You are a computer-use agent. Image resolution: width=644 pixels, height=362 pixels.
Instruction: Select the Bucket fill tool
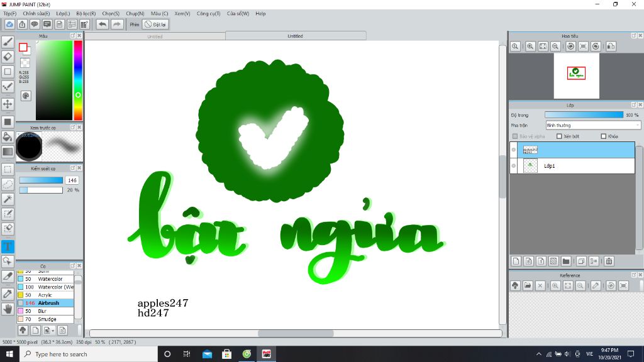(x=8, y=136)
